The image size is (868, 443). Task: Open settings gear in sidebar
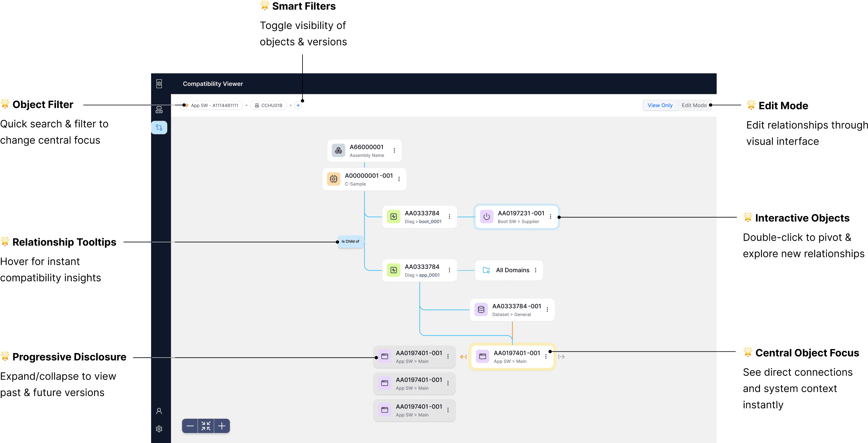tap(159, 429)
